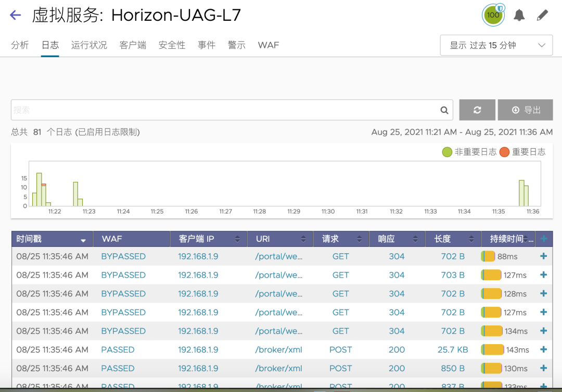This screenshot has width=562, height=392.
Task: Expand the 143ms log row plus icon
Action: pyautogui.click(x=543, y=349)
